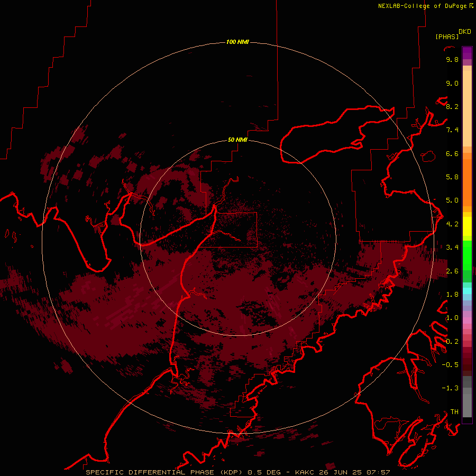Viewport: 476px width, 476px height.
Task: Click the yellow segment of the color bar
Action: (x=467, y=226)
